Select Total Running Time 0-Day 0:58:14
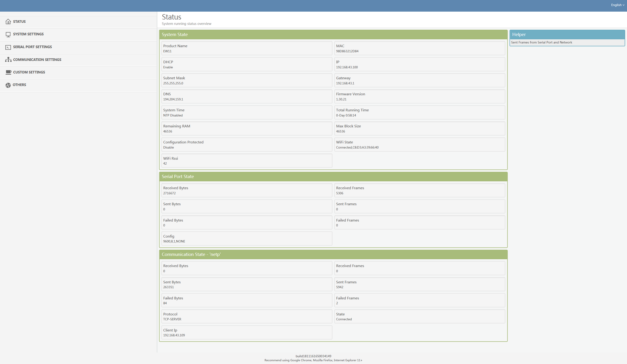Screen dimensions: 627x364 coord(346,116)
